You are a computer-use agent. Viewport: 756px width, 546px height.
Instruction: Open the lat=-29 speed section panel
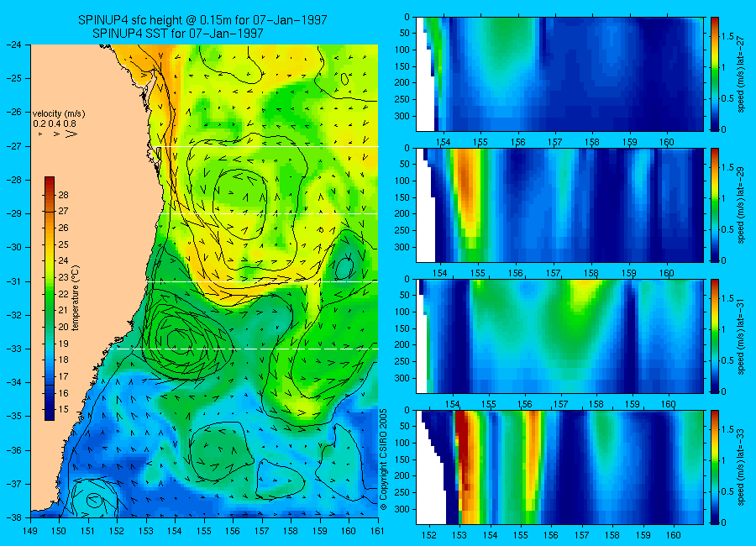(x=559, y=205)
